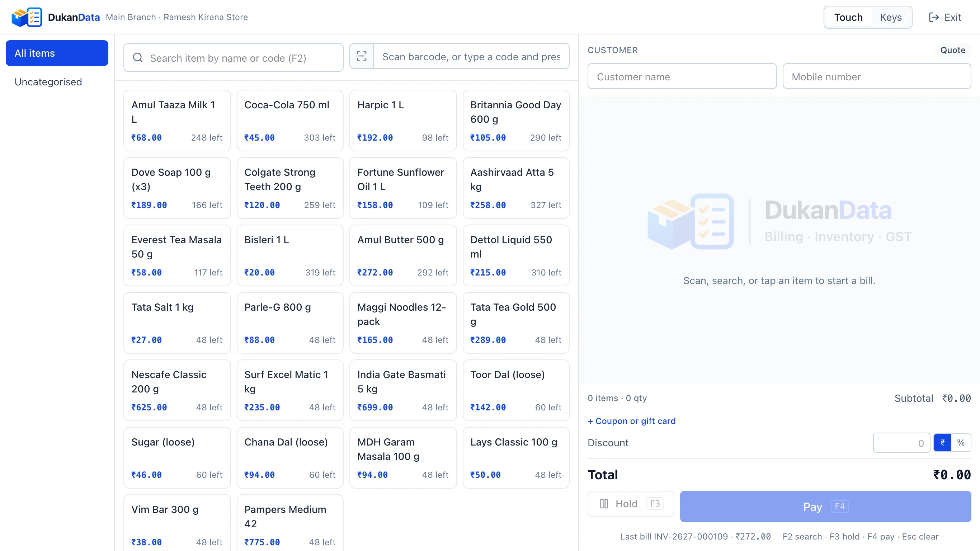Add MDH Garam Masala 100 g

tap(403, 457)
